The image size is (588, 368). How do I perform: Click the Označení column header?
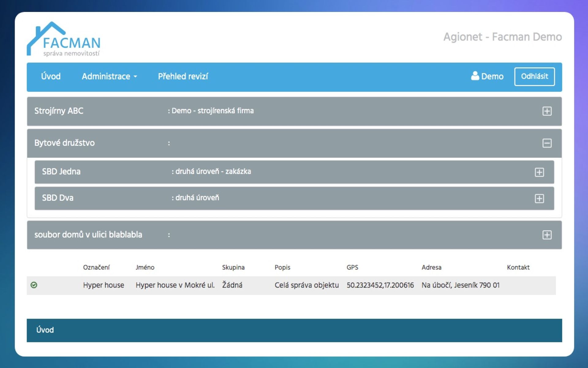(96, 267)
